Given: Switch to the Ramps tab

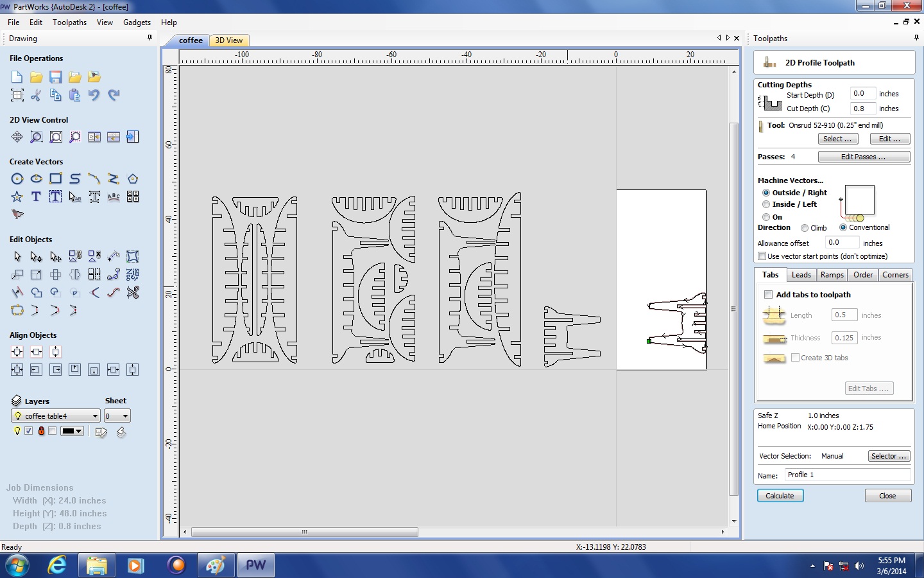Looking at the screenshot, I should click(x=832, y=275).
